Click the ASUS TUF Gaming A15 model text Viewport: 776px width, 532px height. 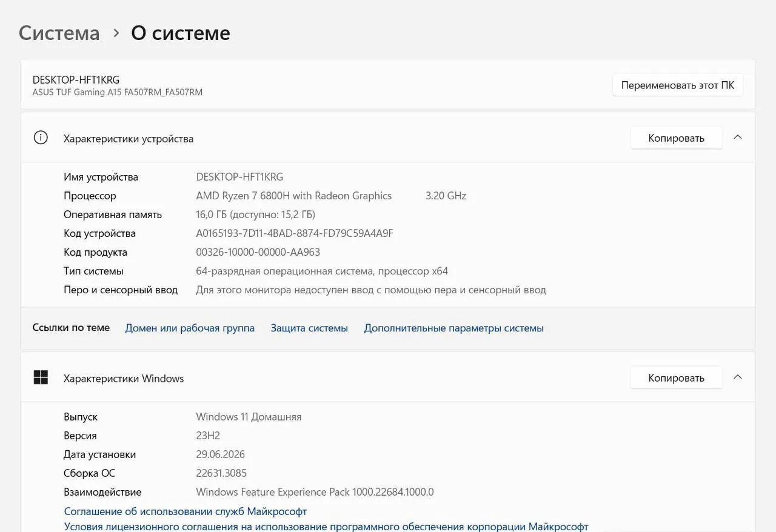click(x=118, y=92)
